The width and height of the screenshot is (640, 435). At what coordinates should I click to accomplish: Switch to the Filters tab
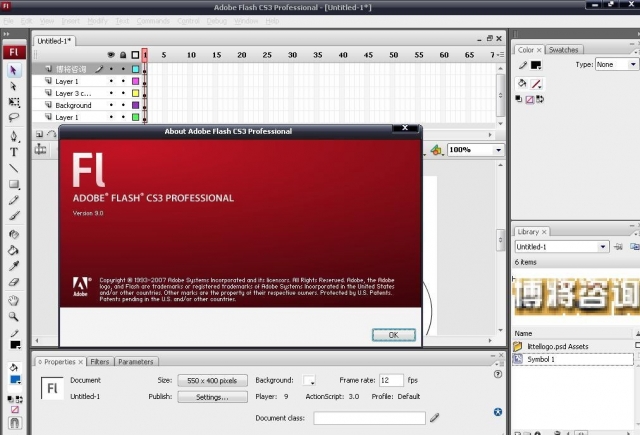(x=100, y=362)
